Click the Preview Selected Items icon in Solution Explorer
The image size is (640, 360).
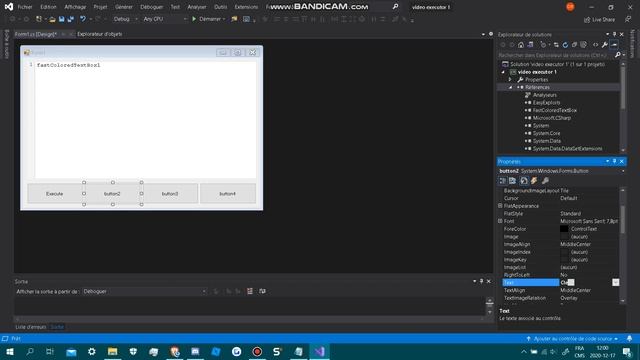point(614,45)
